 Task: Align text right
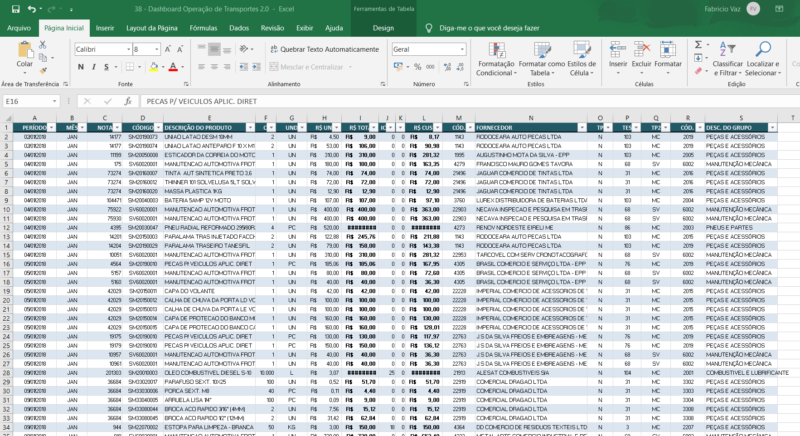[x=227, y=67]
